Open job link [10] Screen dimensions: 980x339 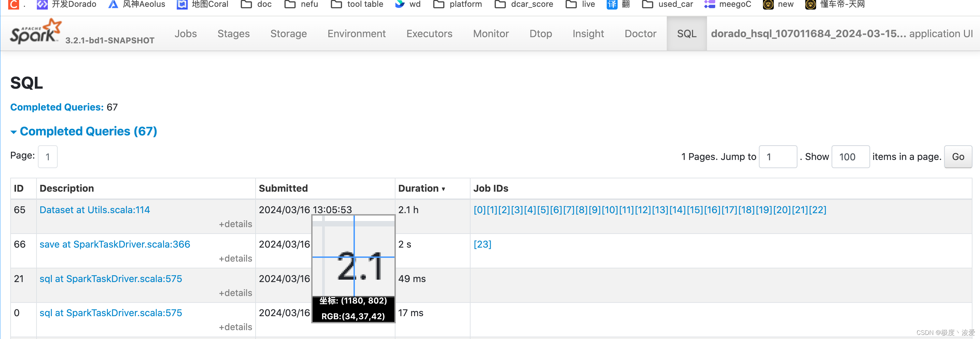click(x=610, y=210)
